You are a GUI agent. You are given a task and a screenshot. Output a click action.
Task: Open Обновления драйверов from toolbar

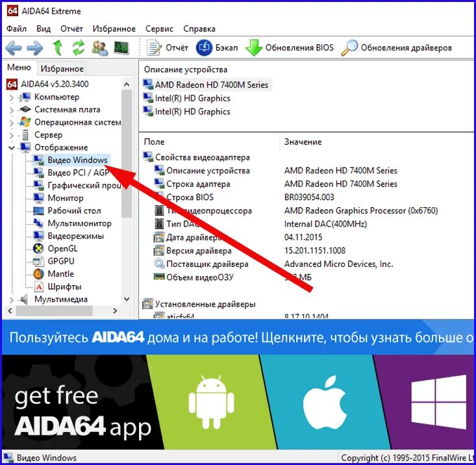tap(397, 47)
